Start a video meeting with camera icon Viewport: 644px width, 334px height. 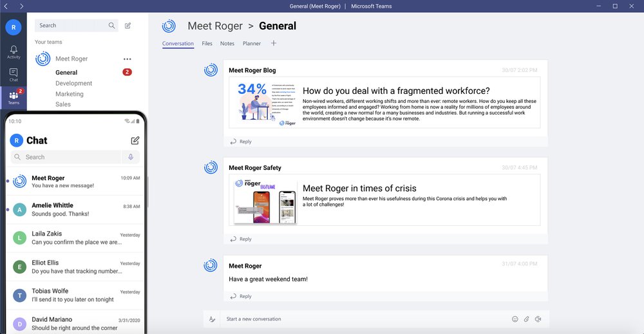(x=538, y=319)
